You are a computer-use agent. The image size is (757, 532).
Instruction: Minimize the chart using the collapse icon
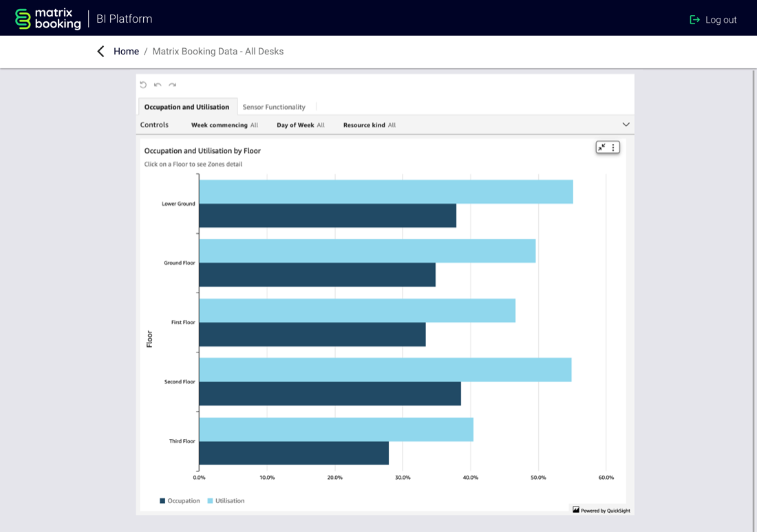[602, 147]
